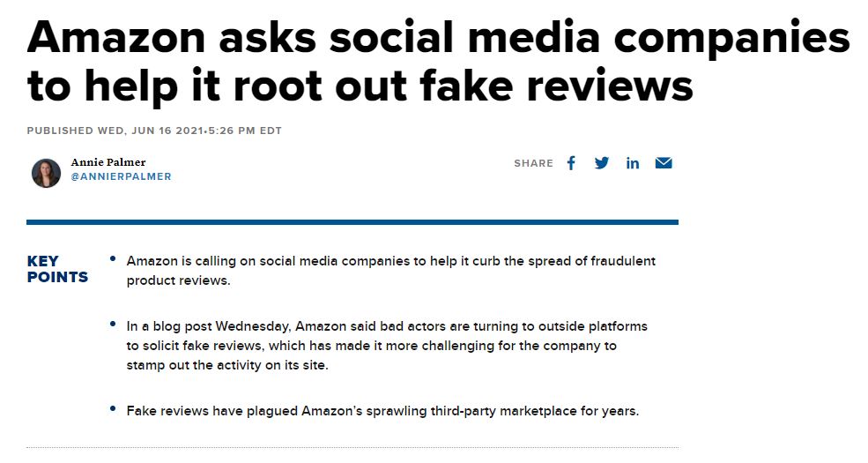Open Annie Palmer's author profile photo

pos(46,173)
